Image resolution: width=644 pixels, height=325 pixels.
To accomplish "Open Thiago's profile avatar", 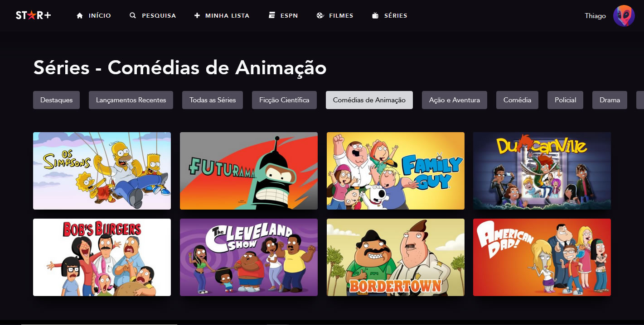I will tap(624, 16).
